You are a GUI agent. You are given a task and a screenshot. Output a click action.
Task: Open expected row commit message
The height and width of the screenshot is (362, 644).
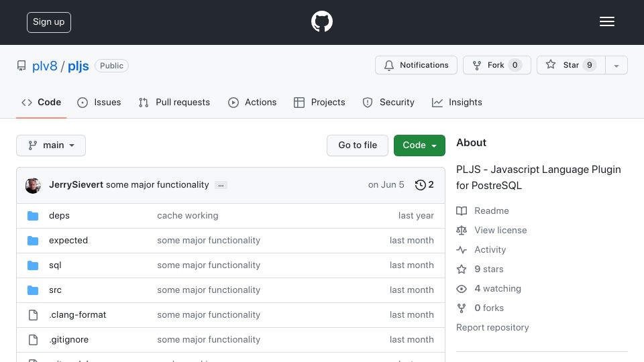pos(209,241)
